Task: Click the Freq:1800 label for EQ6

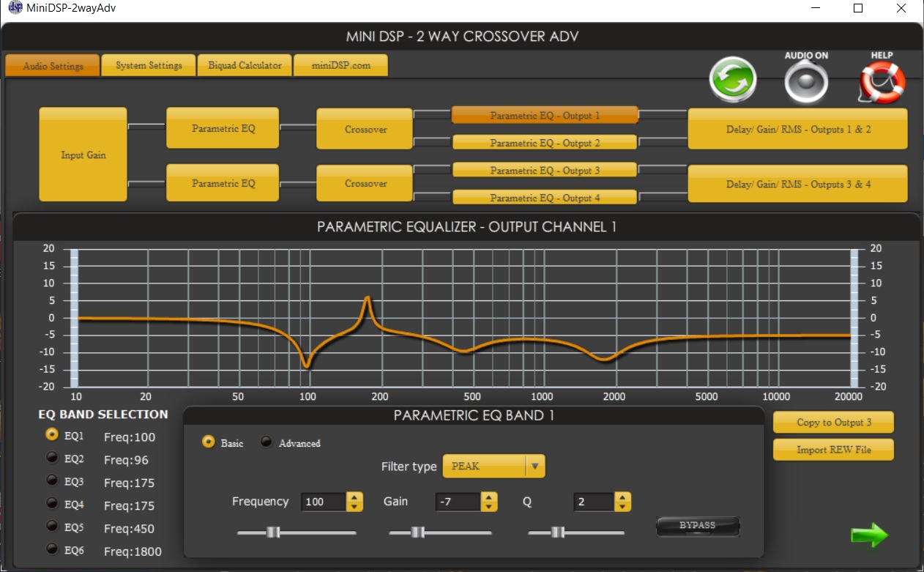Action: pyautogui.click(x=133, y=551)
